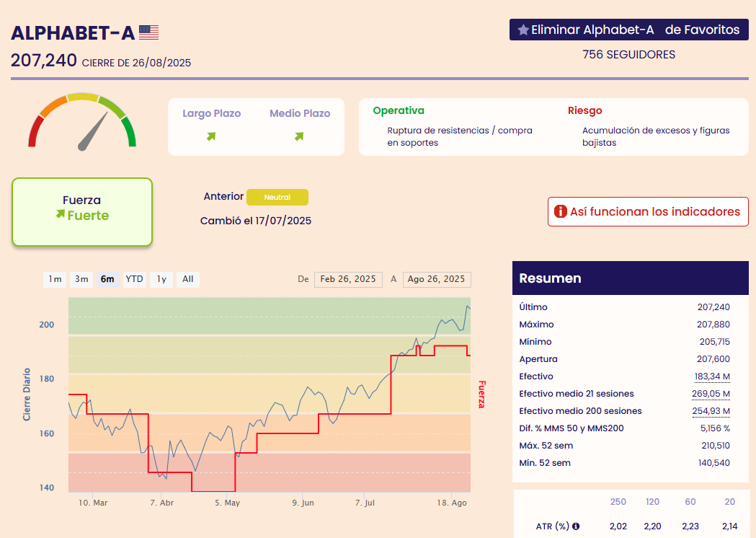Click the 269,05 M average 21 sessions value

pos(711,394)
